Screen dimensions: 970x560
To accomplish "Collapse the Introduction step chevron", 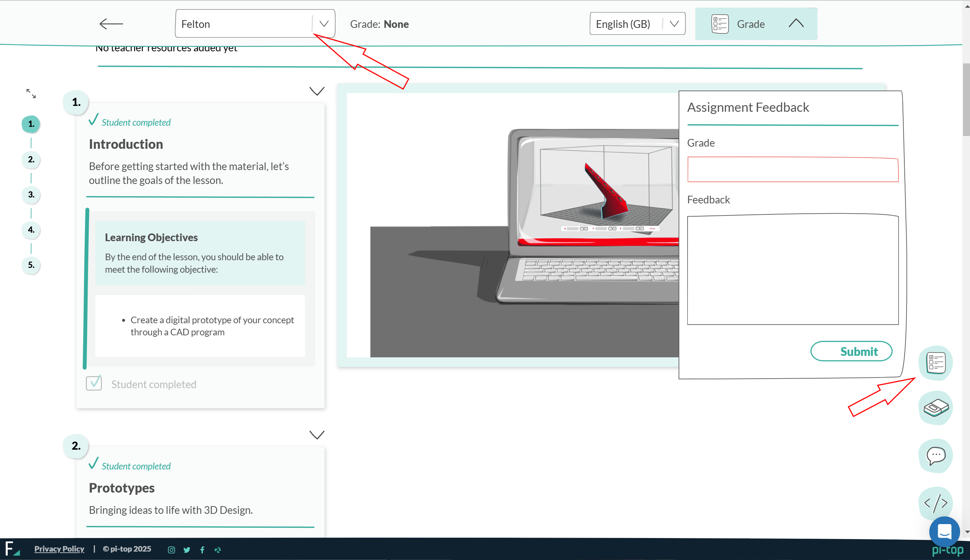I will point(317,91).
